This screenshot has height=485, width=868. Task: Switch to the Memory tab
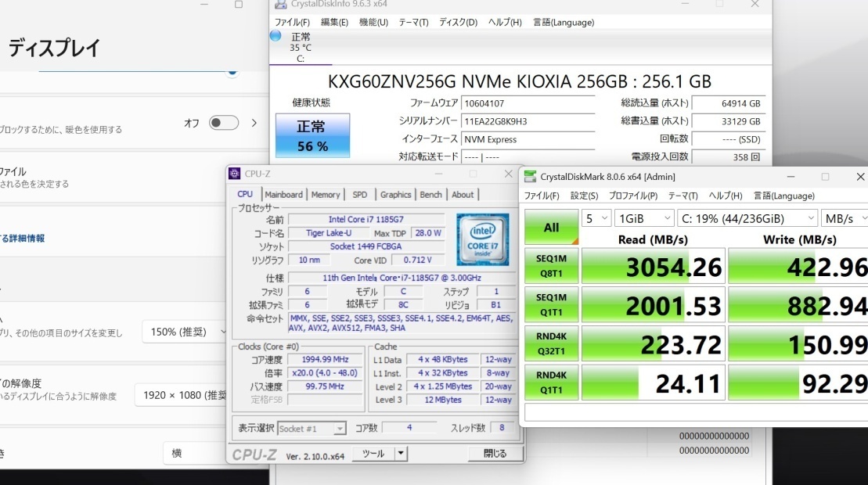tap(326, 195)
